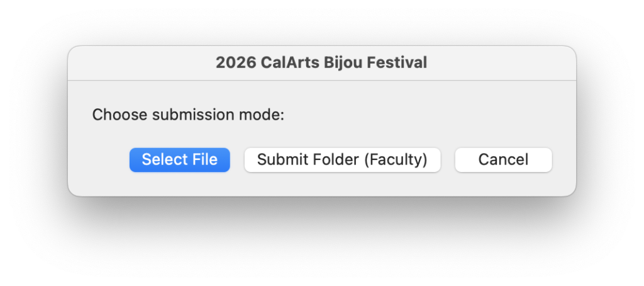The height and width of the screenshot is (286, 644).
Task: Activate the Submit Folder (Faculty) choice
Action: click(x=342, y=160)
